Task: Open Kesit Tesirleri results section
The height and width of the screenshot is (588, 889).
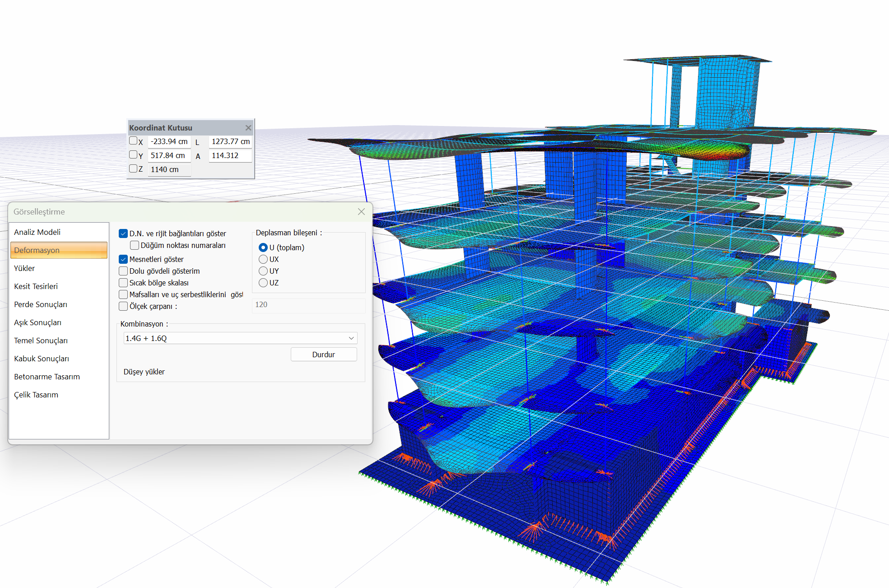Action: [36, 286]
